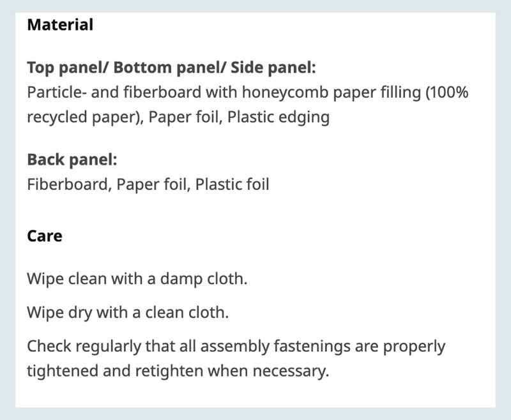Click the 'Back panel:' label
This screenshot has height=420, width=511.
click(72, 160)
